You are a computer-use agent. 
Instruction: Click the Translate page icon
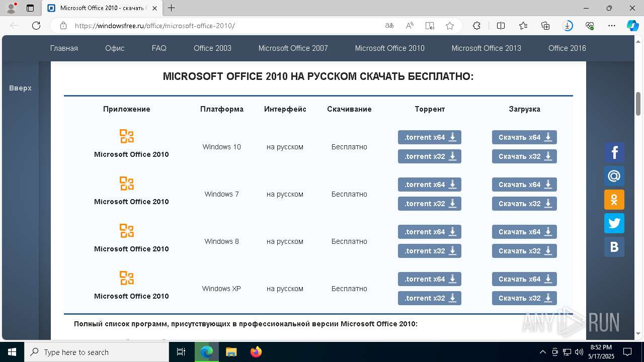coord(389,26)
